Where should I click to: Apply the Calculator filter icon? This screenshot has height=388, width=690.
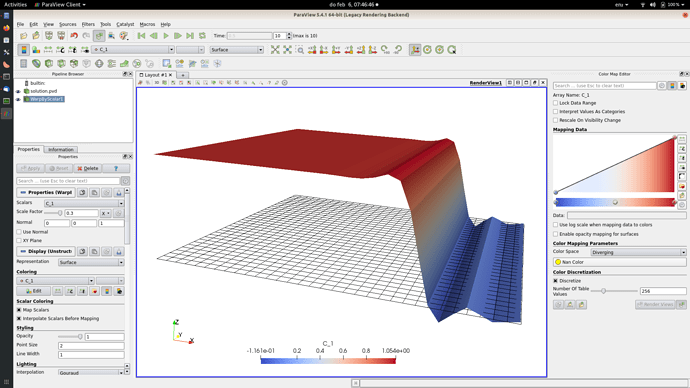pyautogui.click(x=24, y=64)
